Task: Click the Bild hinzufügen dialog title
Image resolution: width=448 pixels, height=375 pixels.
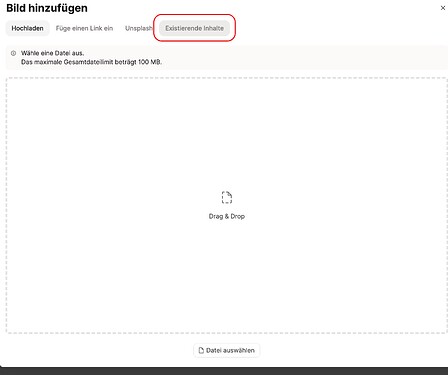Action: [x=47, y=8]
